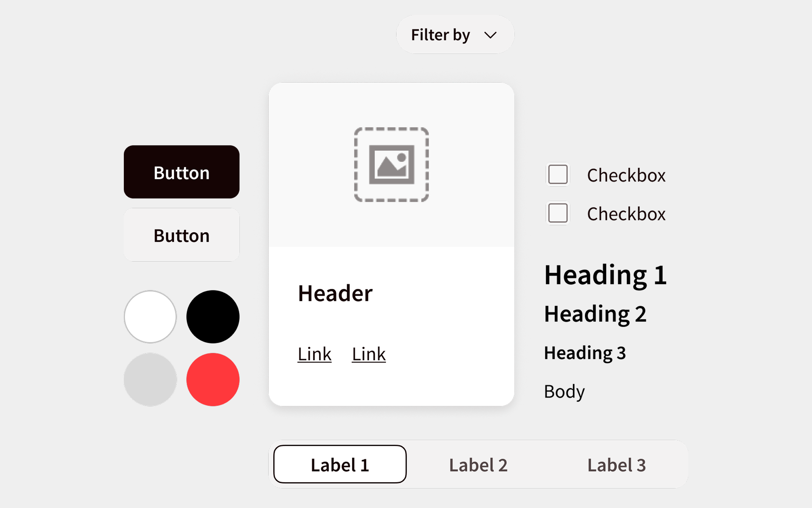The width and height of the screenshot is (812, 508).
Task: Switch to the Label 2 tab
Action: point(478,465)
